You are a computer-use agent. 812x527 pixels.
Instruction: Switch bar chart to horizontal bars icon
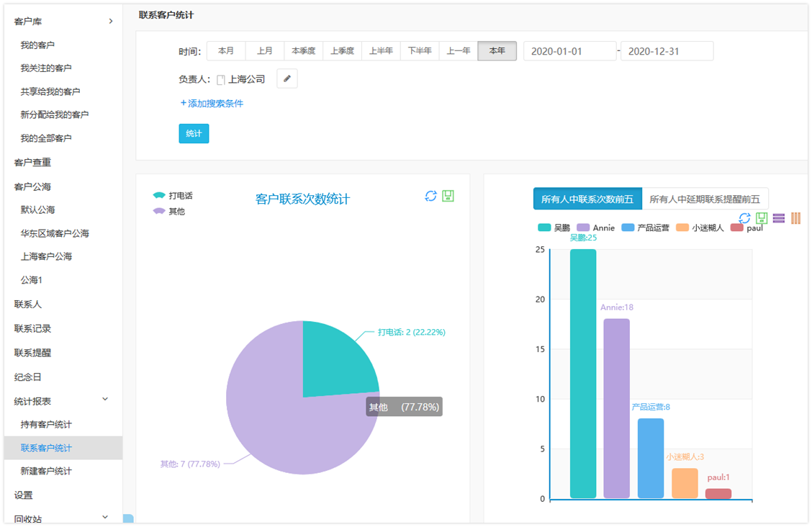[779, 218]
